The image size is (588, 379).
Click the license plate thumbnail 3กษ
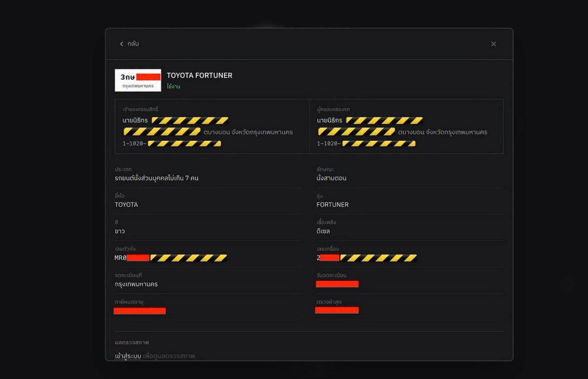(x=138, y=80)
